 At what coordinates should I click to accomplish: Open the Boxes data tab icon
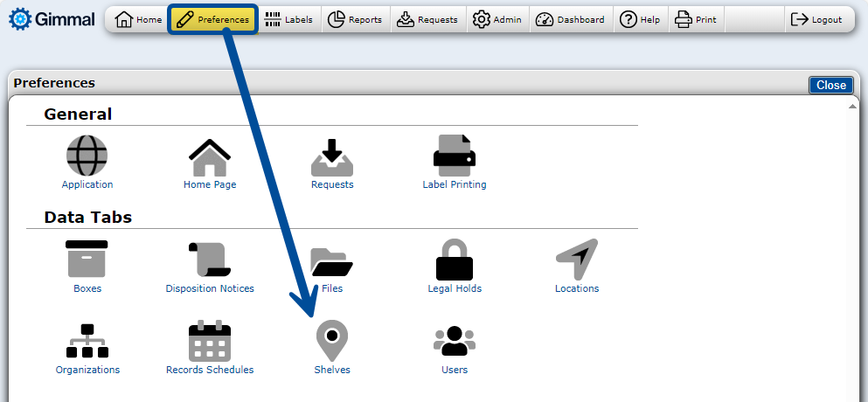87,260
